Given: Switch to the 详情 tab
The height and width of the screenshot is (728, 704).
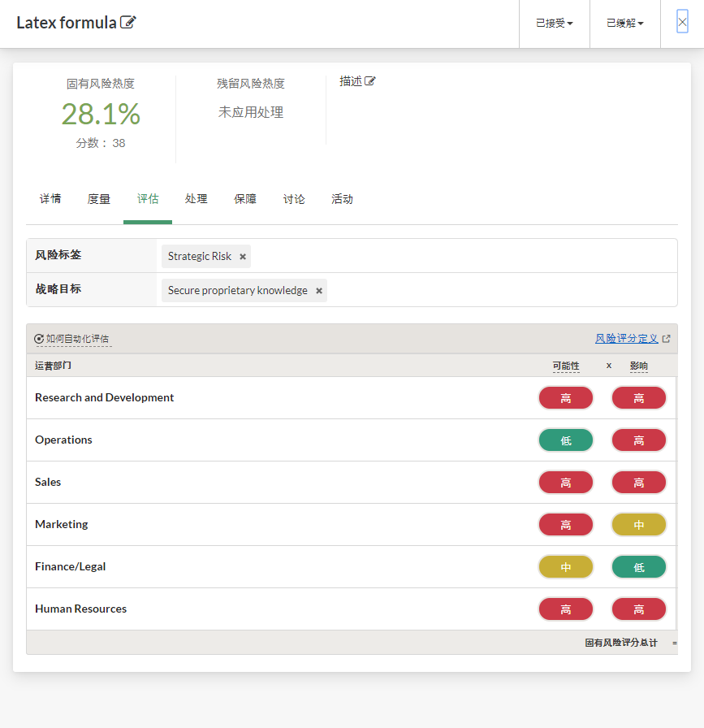Looking at the screenshot, I should point(50,199).
